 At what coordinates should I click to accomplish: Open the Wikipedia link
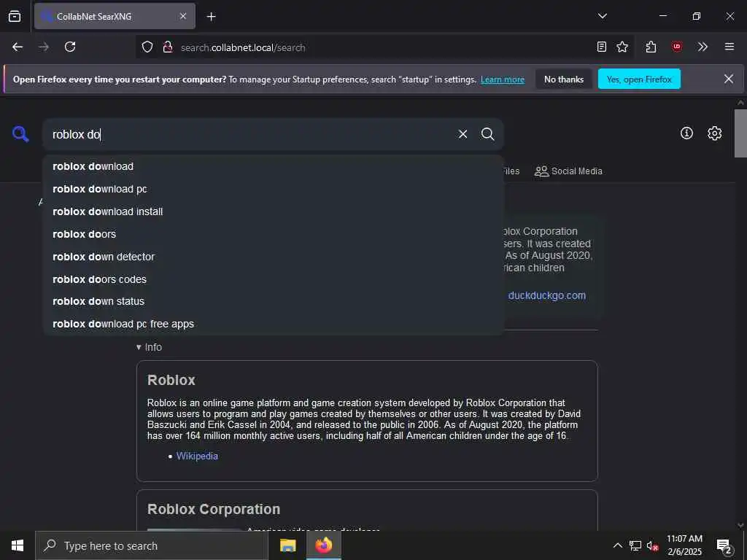coord(197,456)
